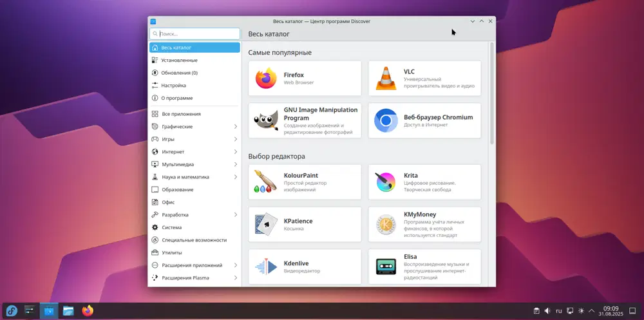The height and width of the screenshot is (320, 644).
Task: Click the home icon beside Весь каталог
Action: coord(155,48)
